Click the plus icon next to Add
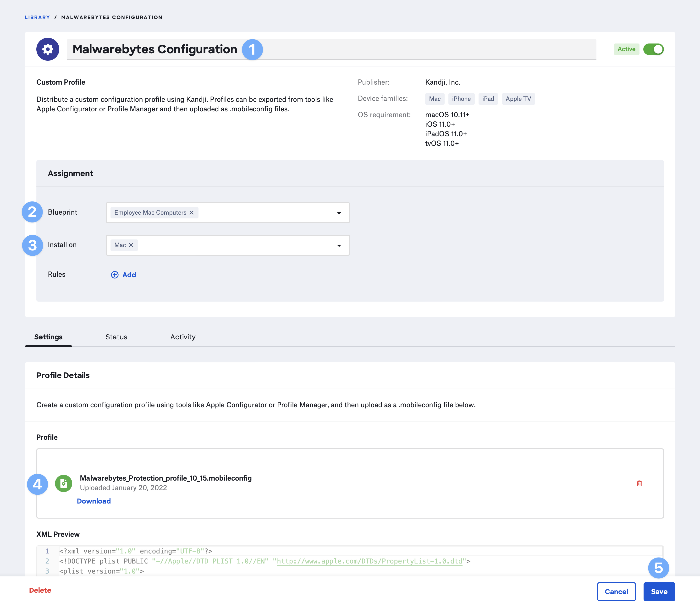Screen dimensions: 700x607 pos(115,275)
